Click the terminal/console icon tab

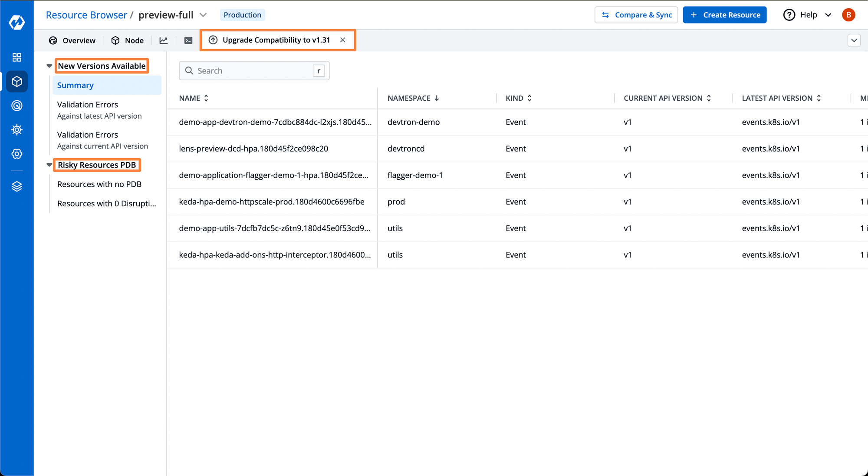click(x=188, y=40)
